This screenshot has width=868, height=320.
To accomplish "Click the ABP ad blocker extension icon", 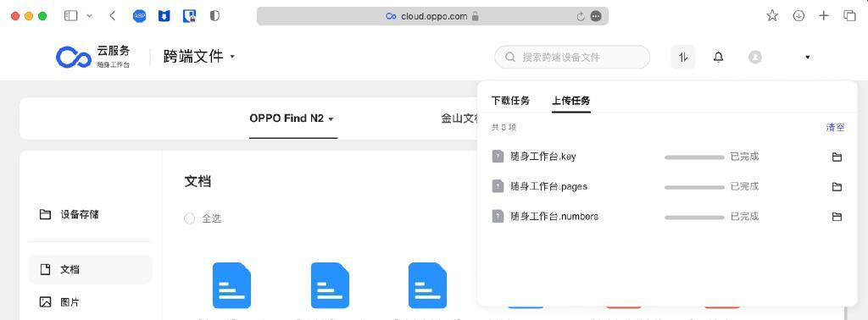I will pos(140,16).
